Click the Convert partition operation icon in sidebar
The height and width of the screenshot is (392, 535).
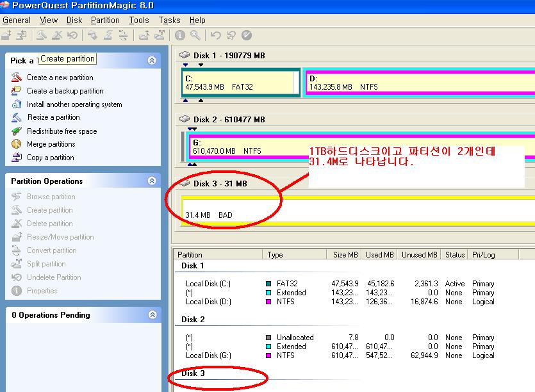[x=17, y=250]
